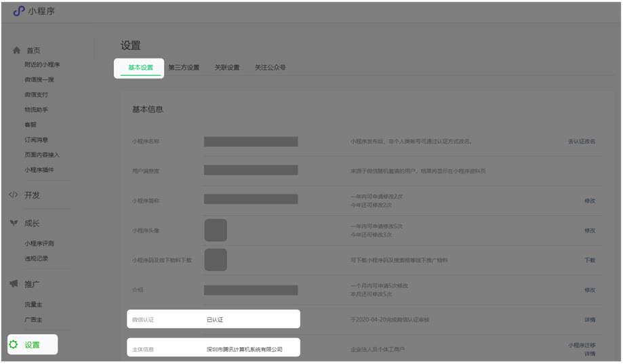Click 下载 for mini program code
This screenshot has width=623, height=364.
[589, 260]
